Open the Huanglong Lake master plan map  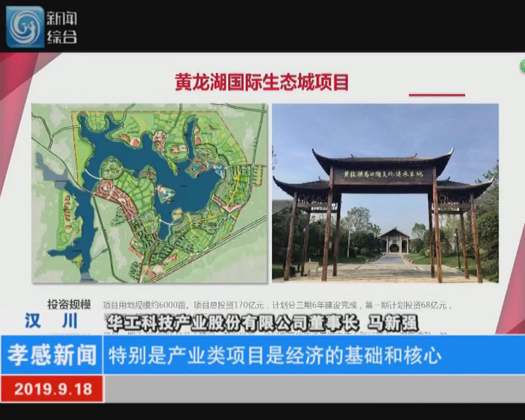(149, 193)
